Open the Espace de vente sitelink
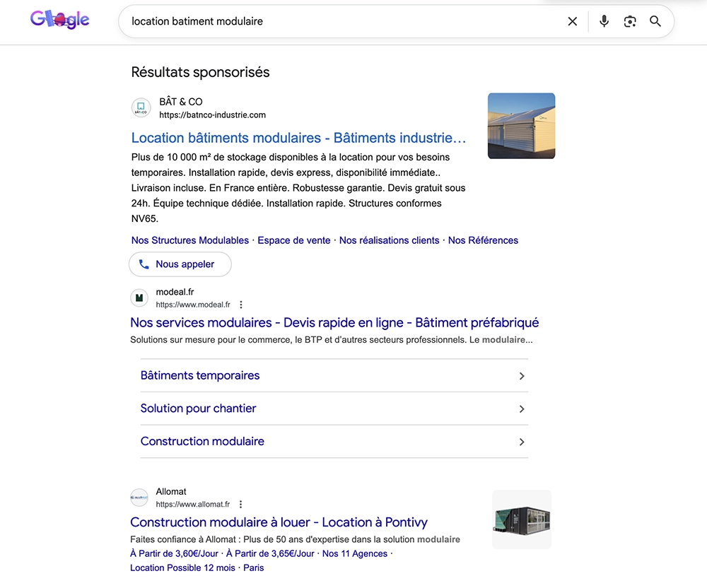Image resolution: width=707 pixels, height=588 pixels. click(294, 240)
